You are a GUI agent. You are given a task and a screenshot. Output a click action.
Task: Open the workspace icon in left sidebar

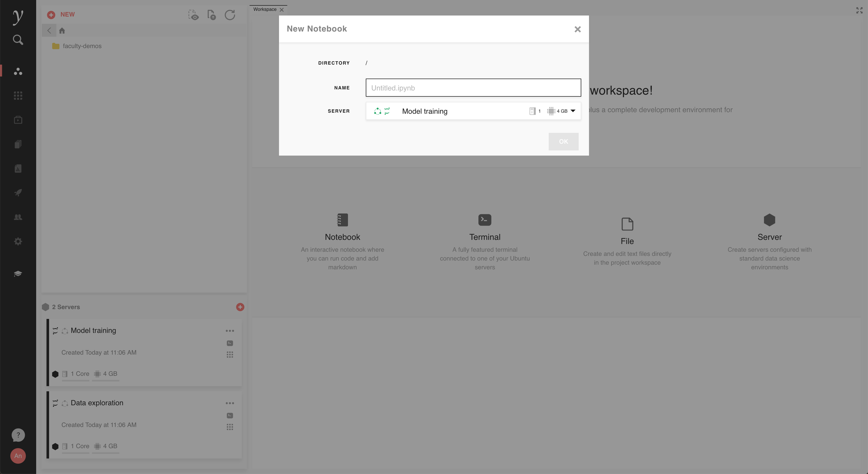(18, 72)
